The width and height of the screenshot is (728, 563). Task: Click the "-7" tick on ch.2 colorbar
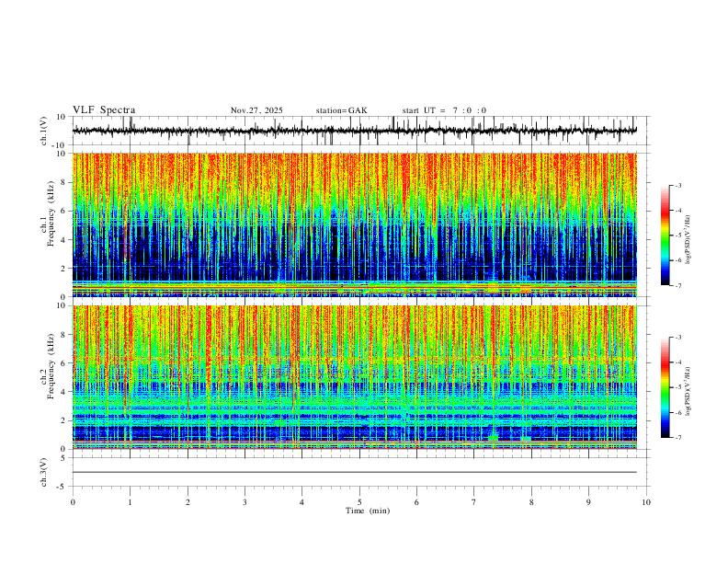pos(677,438)
